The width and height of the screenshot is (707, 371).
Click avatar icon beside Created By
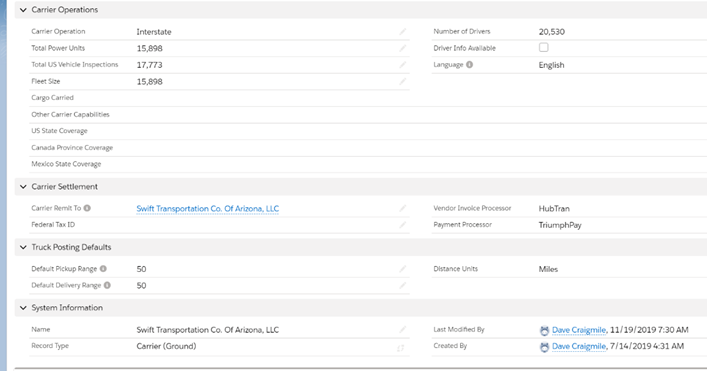pyautogui.click(x=544, y=347)
